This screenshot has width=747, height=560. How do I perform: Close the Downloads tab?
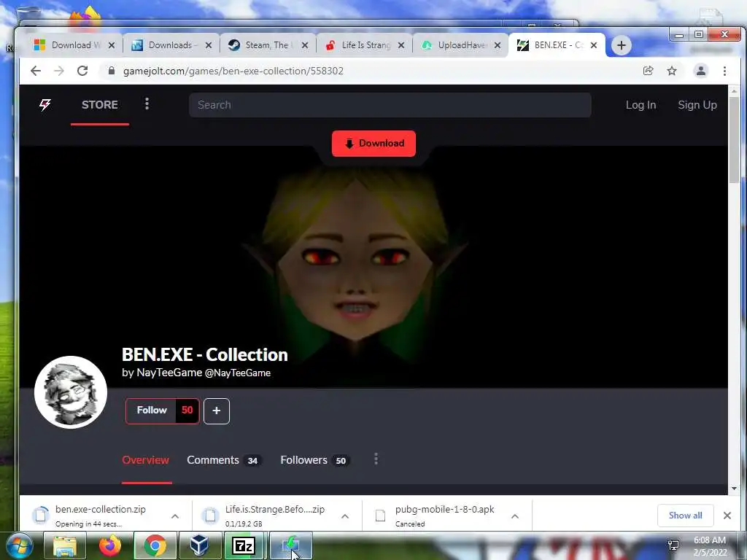[208, 45]
